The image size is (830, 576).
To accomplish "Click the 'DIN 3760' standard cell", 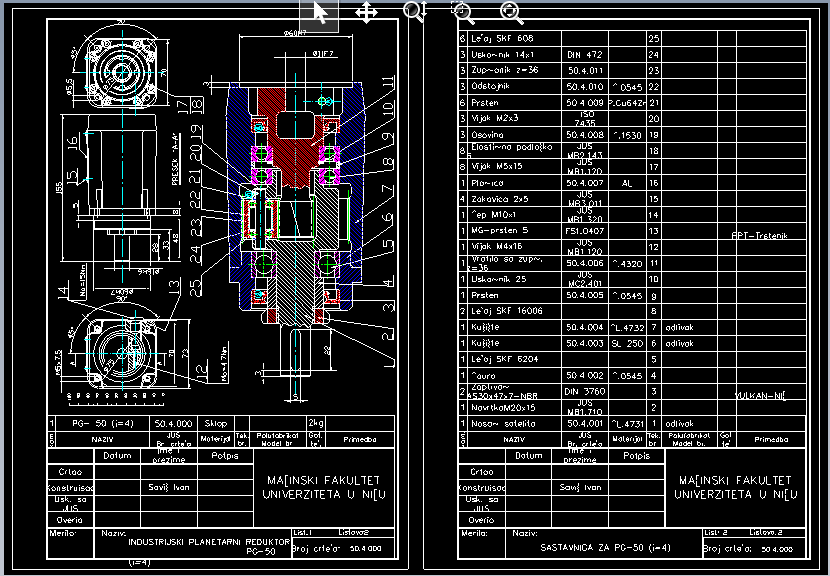I will pyautogui.click(x=584, y=391).
